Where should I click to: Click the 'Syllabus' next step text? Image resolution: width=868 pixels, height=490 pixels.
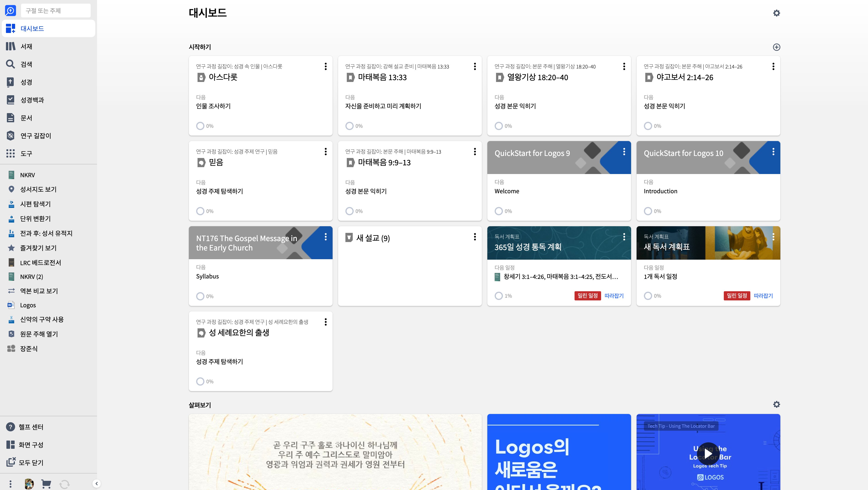click(x=207, y=276)
